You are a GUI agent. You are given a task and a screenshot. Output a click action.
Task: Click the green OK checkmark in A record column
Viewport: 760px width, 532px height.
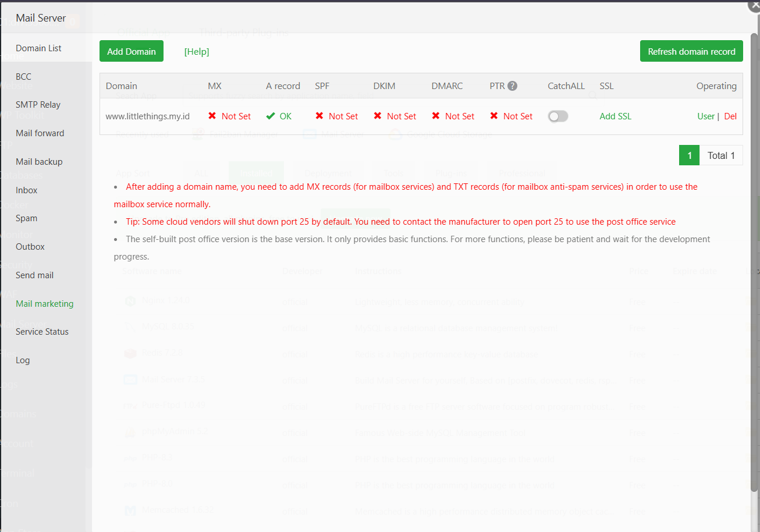pos(271,116)
